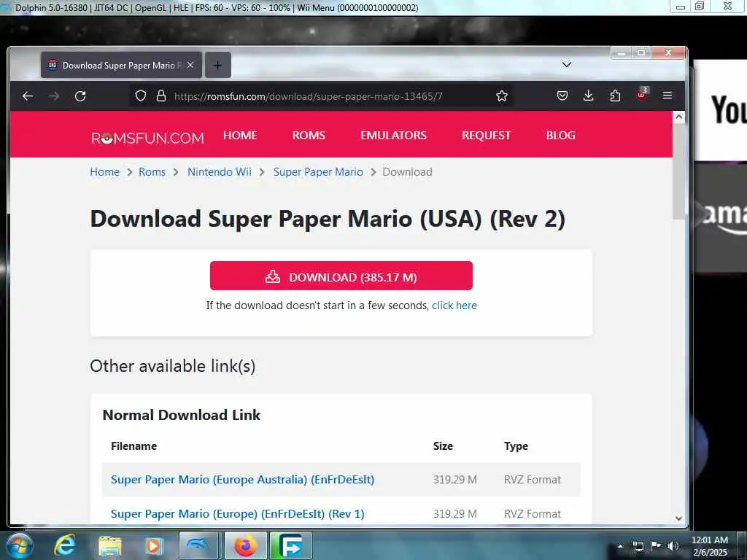The image size is (747, 560).
Task: Click the 'Type' column header
Action: coord(516,446)
